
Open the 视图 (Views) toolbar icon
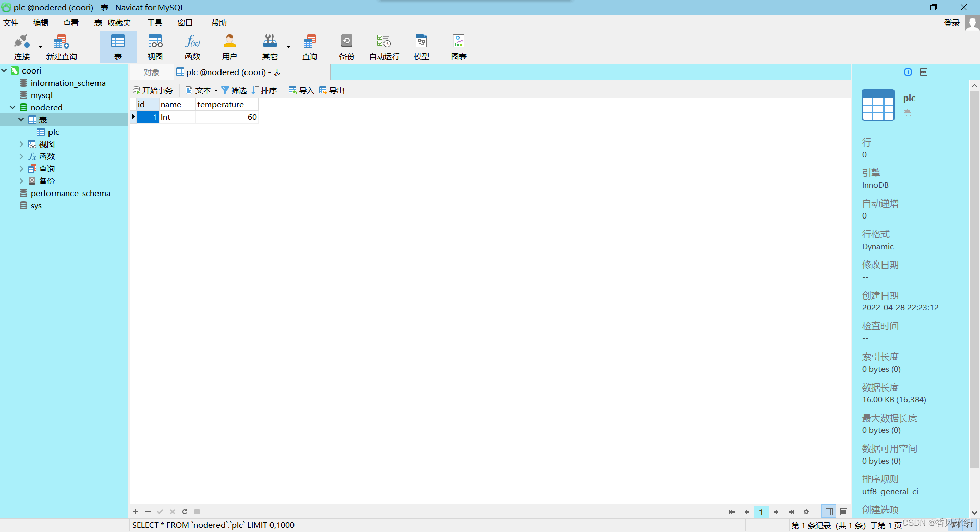pyautogui.click(x=155, y=46)
